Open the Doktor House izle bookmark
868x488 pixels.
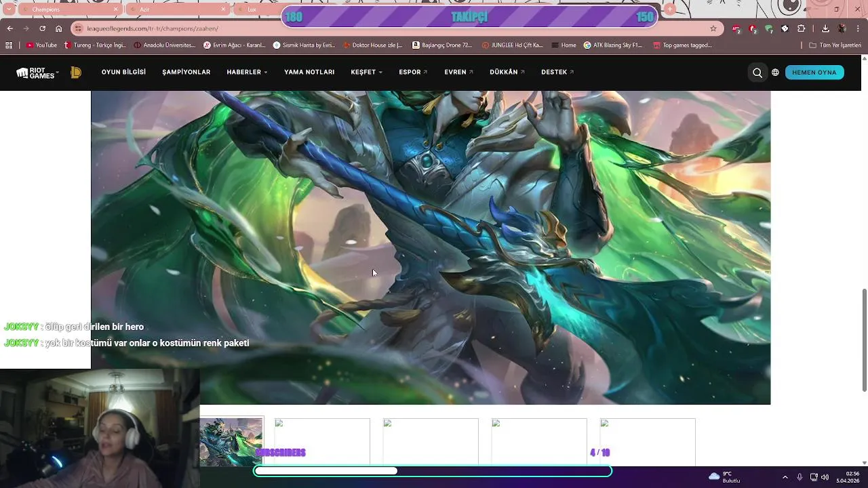tap(372, 45)
